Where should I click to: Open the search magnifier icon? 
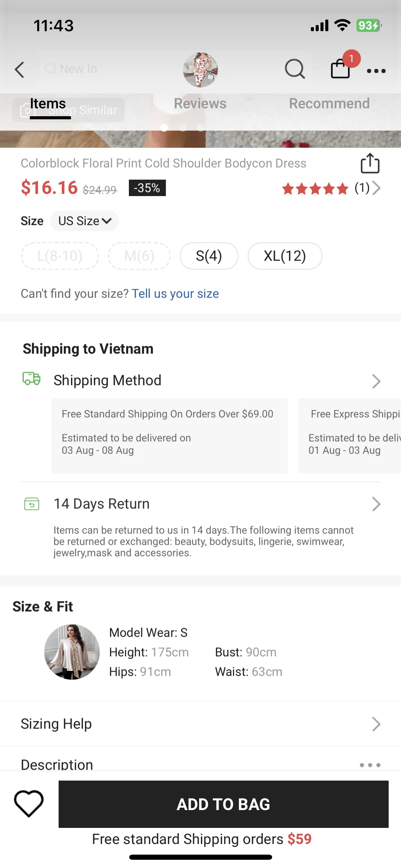(x=295, y=69)
